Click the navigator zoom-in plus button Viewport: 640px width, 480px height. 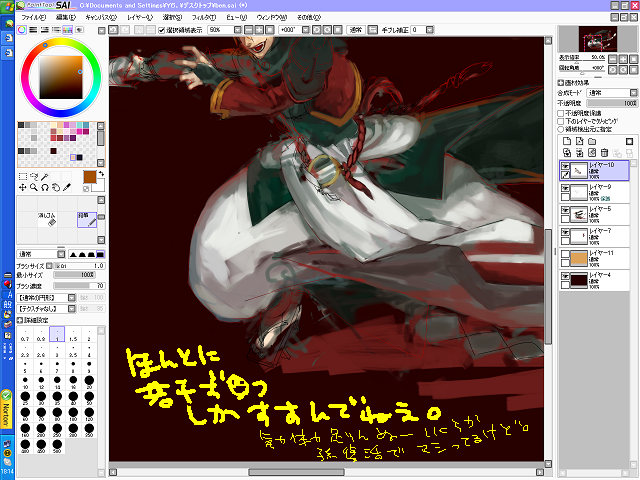point(623,59)
